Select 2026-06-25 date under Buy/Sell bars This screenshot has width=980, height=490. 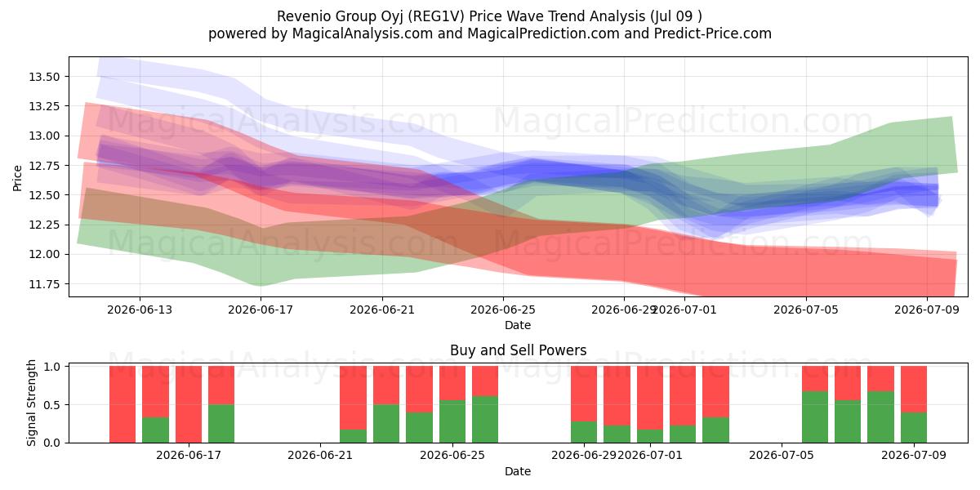pos(452,456)
